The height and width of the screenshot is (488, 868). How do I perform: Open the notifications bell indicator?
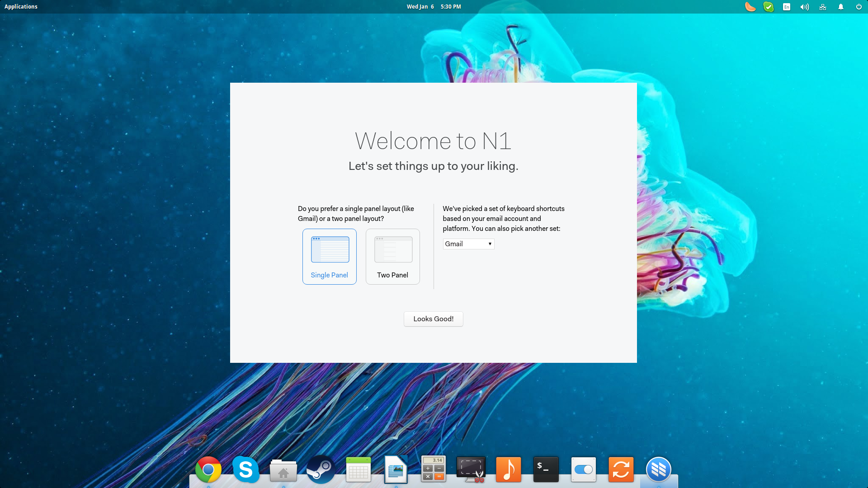click(841, 7)
